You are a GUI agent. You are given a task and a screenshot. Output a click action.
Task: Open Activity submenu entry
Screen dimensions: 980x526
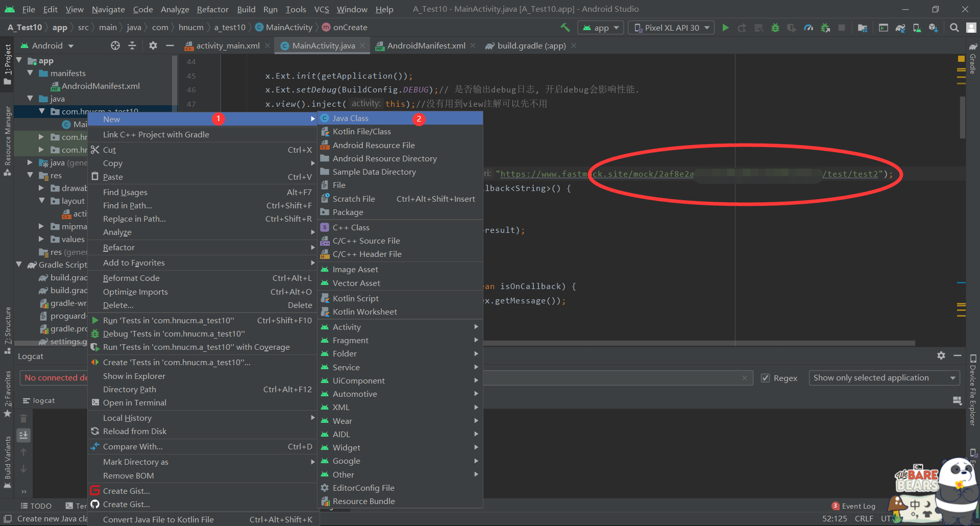(x=400, y=327)
